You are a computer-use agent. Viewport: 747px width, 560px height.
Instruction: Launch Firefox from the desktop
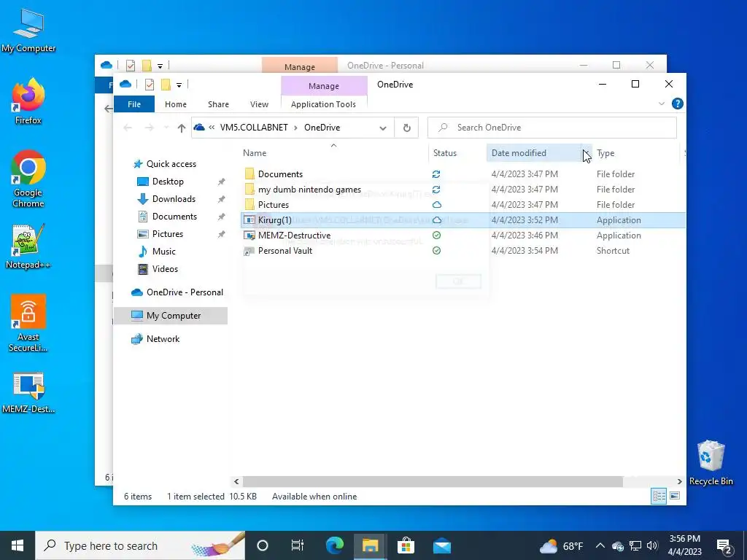tap(28, 101)
